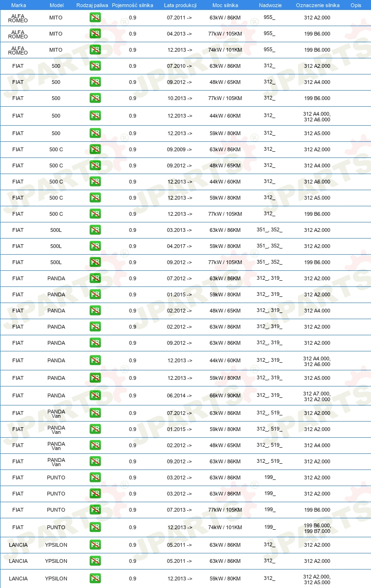Click fuel icon in MITO 74kW / 101KM row
This screenshot has height=588, width=371.
[x=95, y=50]
